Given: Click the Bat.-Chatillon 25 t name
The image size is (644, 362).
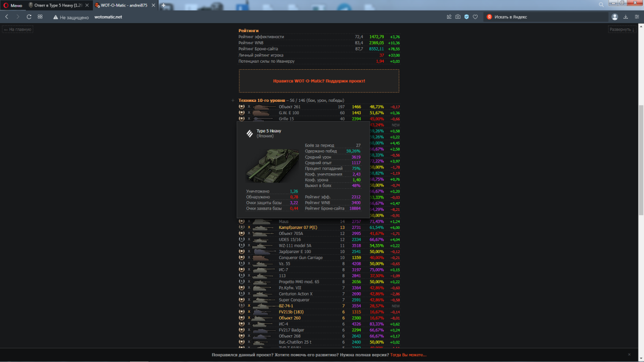Looking at the screenshot, I should pyautogui.click(x=295, y=342).
